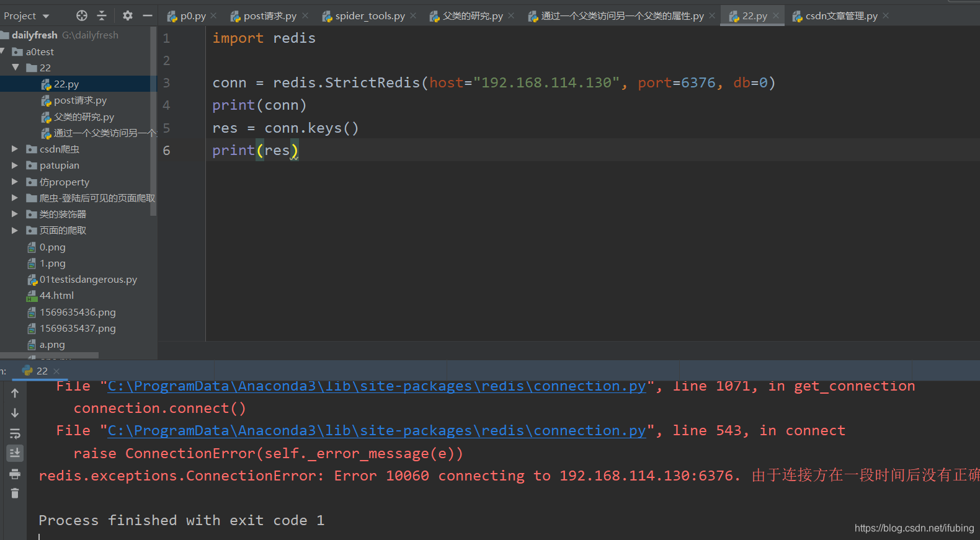The width and height of the screenshot is (980, 540).
Task: Click the conn.keys() line in editor
Action: [285, 128]
